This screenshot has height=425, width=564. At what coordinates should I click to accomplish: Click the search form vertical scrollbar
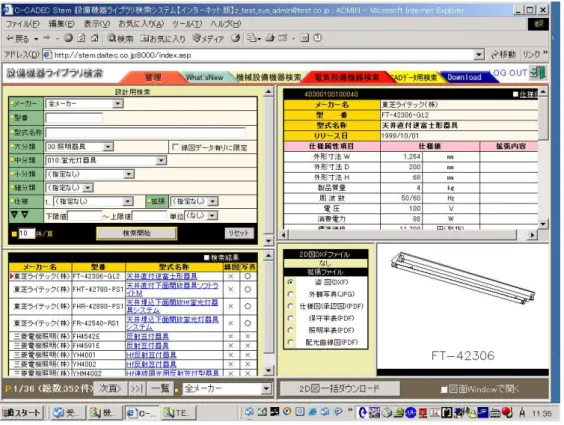(x=268, y=166)
